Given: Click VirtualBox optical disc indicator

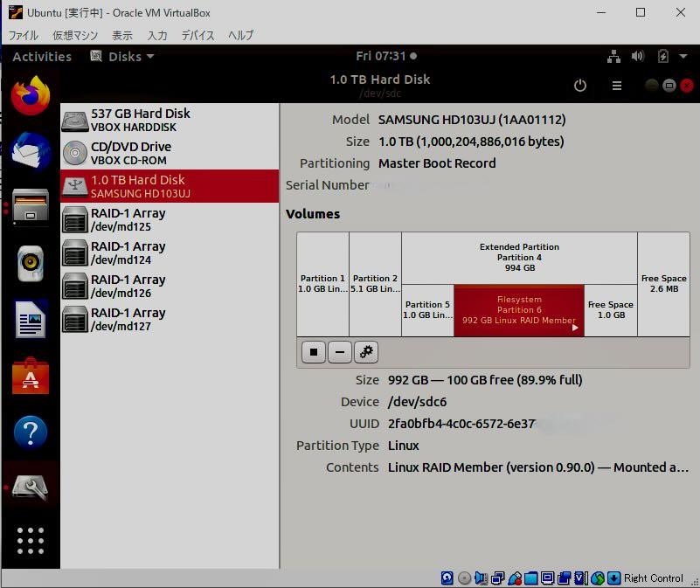Looking at the screenshot, I should coord(464,578).
